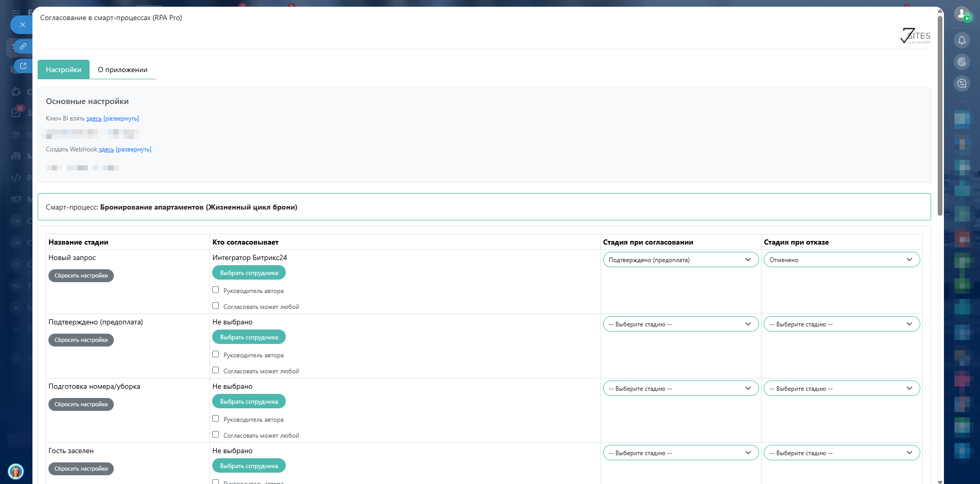Click the 'Гость заселен' stage name

[71, 451]
